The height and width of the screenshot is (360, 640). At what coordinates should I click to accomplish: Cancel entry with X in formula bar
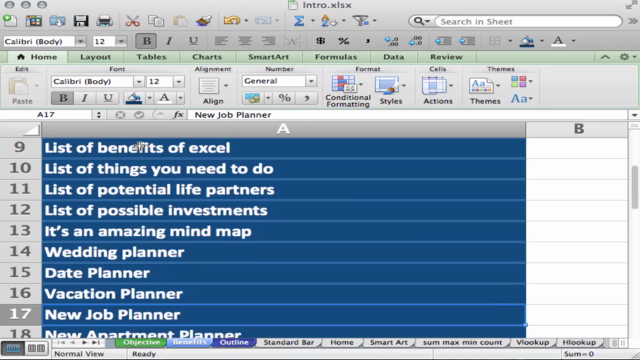point(120,115)
